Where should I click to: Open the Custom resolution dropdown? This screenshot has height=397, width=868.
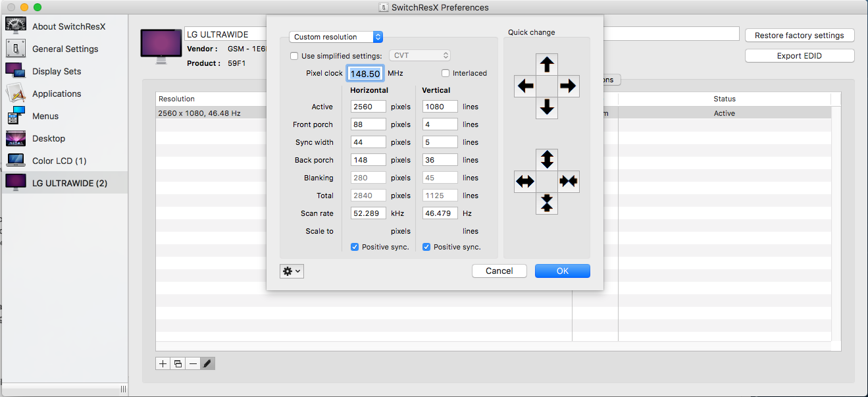click(x=336, y=37)
